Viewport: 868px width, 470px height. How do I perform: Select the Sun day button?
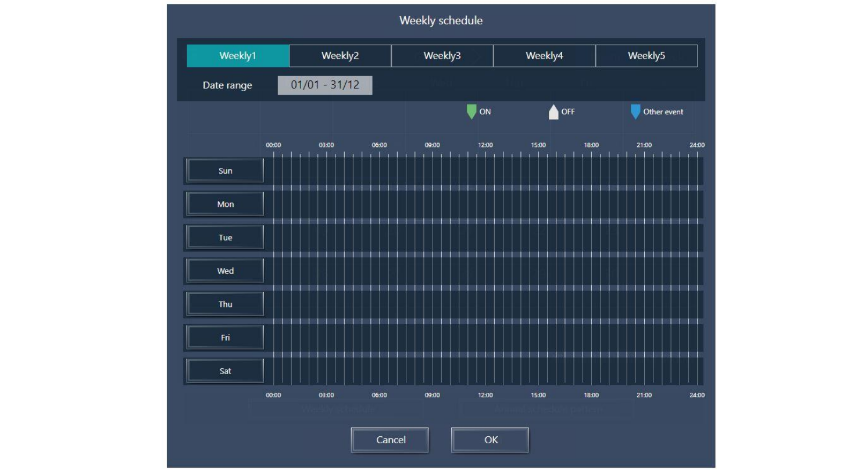[x=226, y=171]
